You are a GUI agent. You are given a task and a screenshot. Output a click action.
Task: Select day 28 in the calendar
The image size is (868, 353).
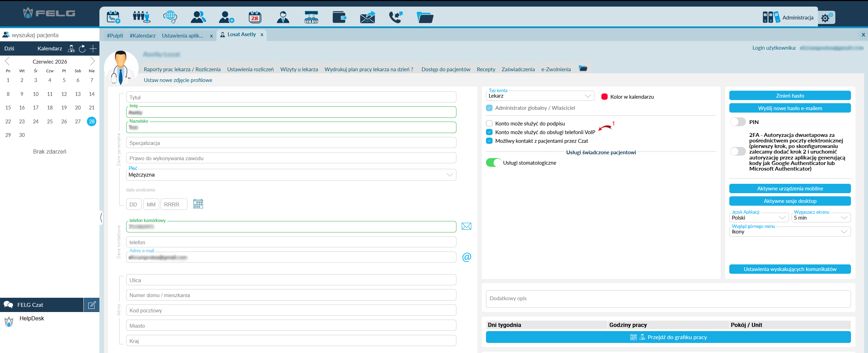(91, 122)
